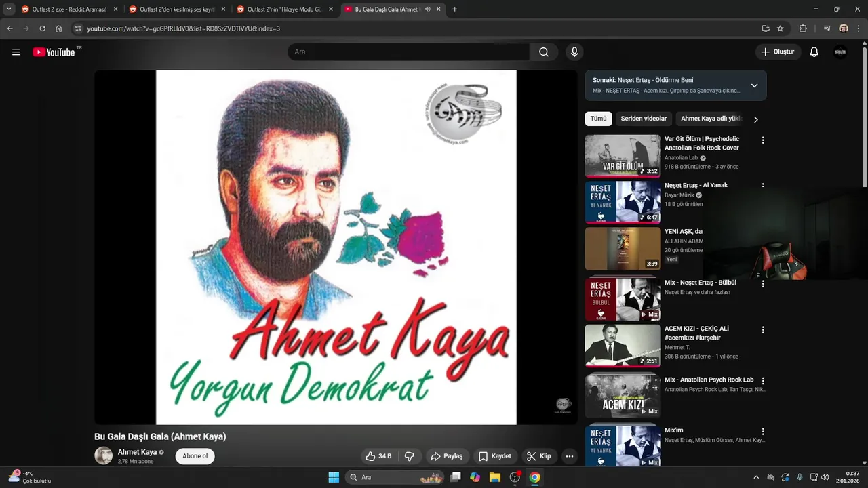The image size is (868, 488).
Task: Open Copilot from taskbar
Action: pyautogui.click(x=475, y=477)
